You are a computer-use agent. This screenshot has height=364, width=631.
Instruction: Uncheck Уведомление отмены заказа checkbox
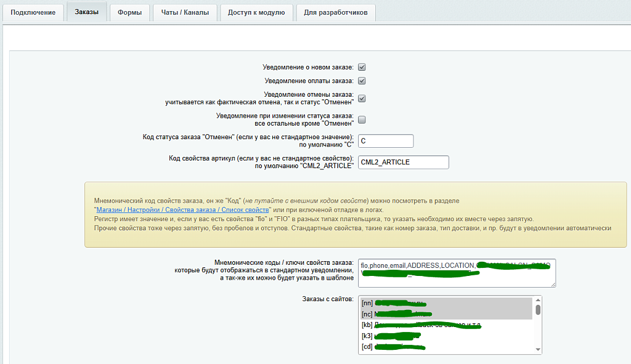coord(362,99)
